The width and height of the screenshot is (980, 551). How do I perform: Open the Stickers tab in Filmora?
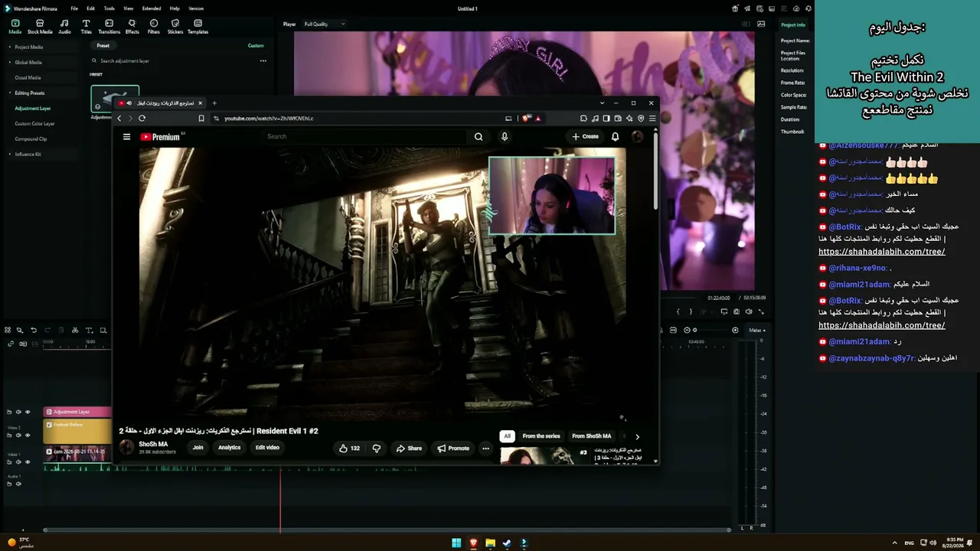[x=175, y=27]
